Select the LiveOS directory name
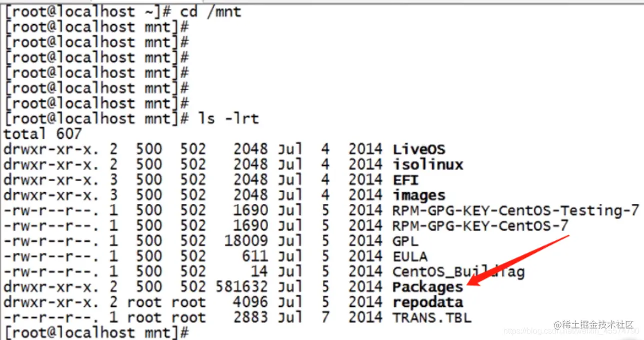 coord(419,149)
